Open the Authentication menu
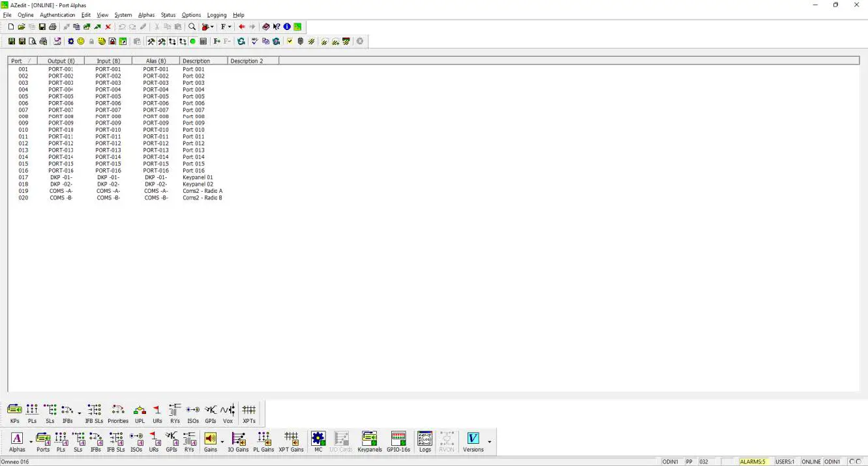The height and width of the screenshot is (466, 868). [57, 15]
